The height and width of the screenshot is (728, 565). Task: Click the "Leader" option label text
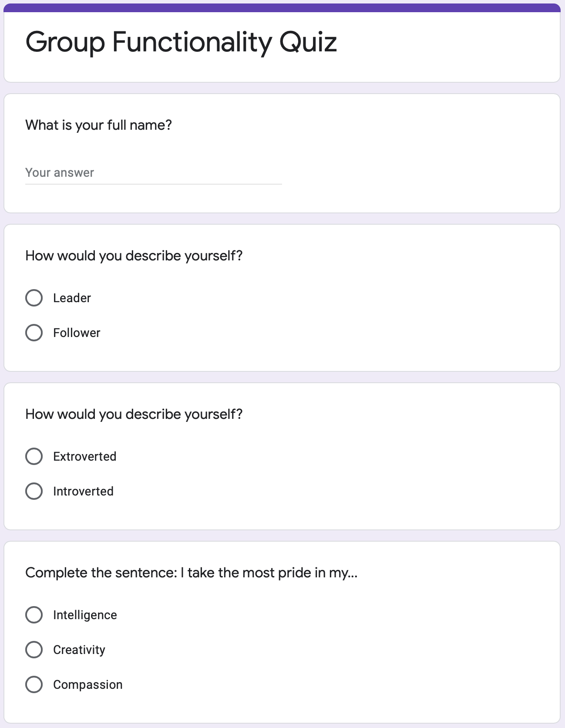[72, 298]
